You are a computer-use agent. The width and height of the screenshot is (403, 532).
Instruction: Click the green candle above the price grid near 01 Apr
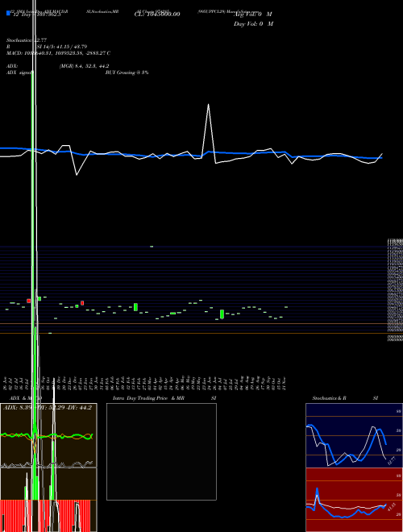(x=152, y=247)
